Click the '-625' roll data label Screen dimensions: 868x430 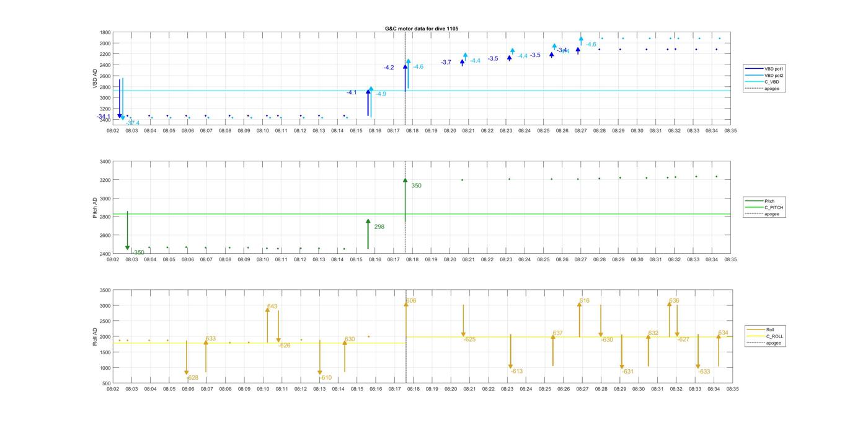point(470,339)
